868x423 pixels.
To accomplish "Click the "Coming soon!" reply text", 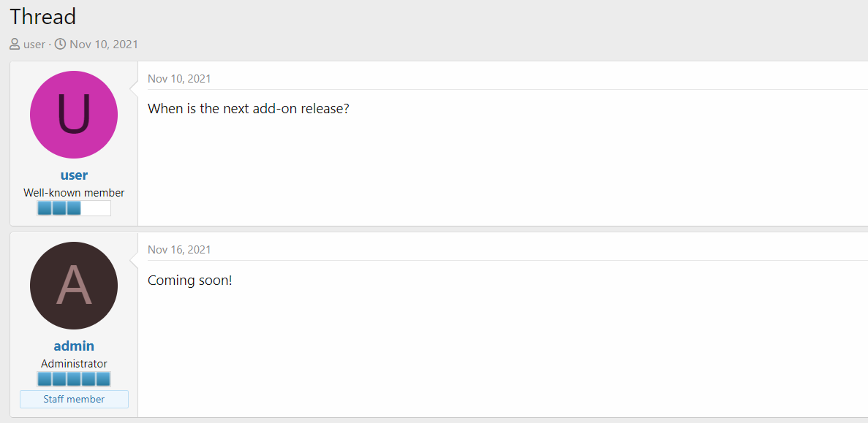I will pyautogui.click(x=189, y=280).
